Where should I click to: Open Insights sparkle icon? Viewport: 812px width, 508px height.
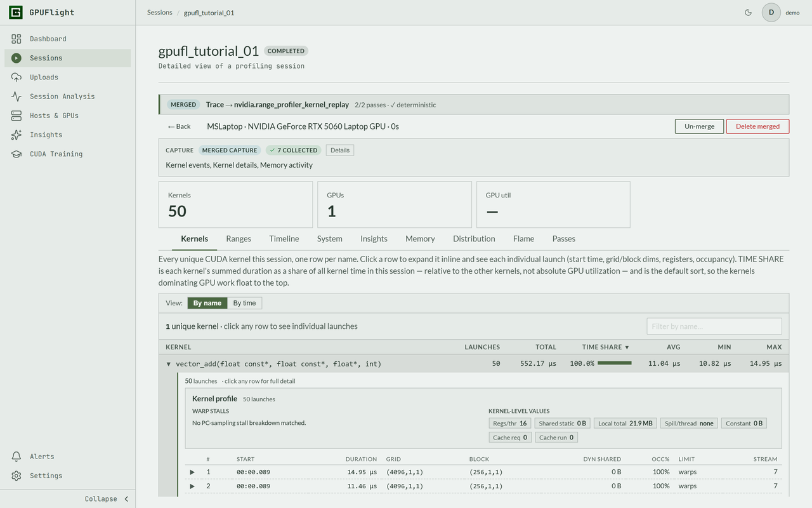click(16, 135)
